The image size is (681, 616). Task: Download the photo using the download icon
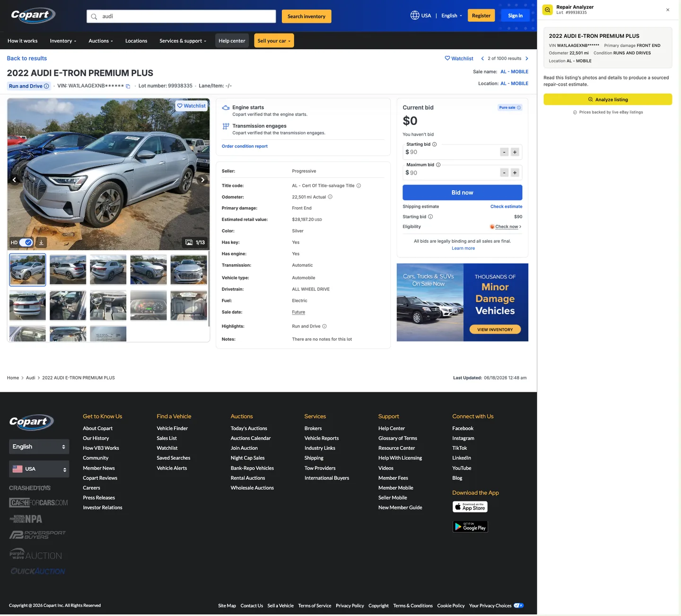pyautogui.click(x=41, y=242)
